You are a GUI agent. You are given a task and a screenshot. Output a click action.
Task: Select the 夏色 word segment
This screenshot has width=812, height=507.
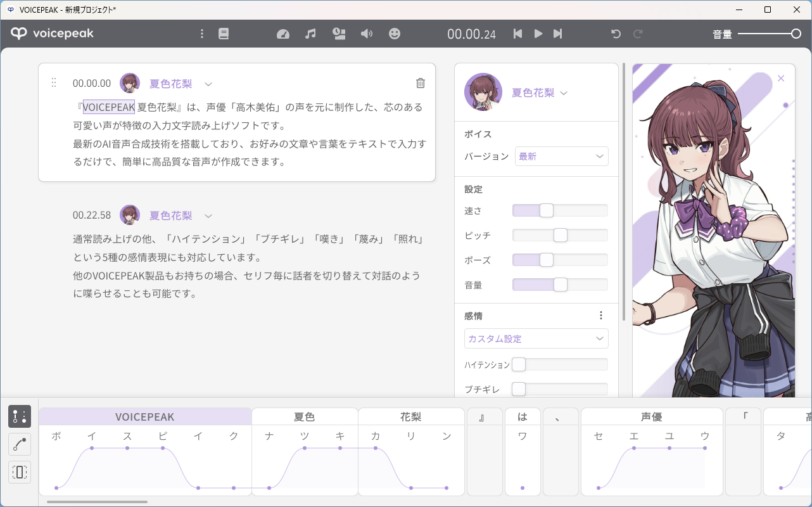pyautogui.click(x=305, y=417)
